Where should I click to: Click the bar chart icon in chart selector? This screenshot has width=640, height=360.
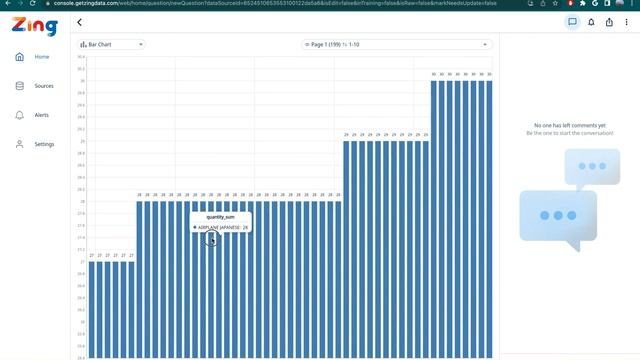coord(83,44)
